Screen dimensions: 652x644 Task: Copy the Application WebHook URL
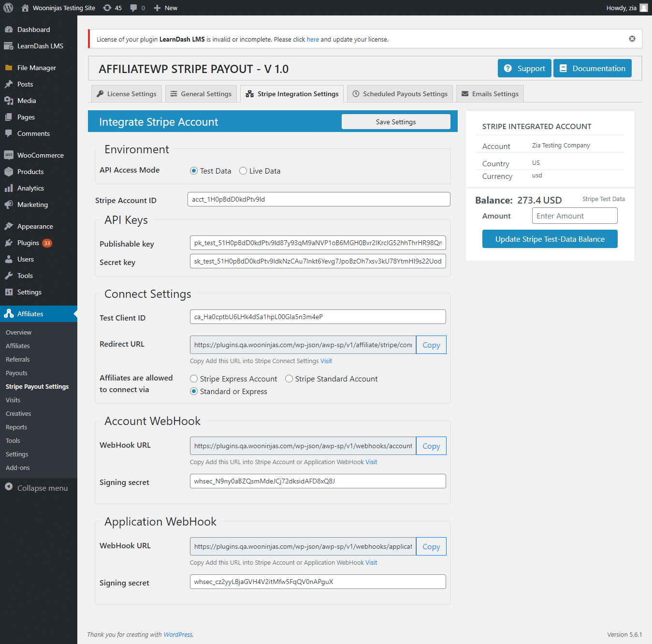pyautogui.click(x=431, y=546)
